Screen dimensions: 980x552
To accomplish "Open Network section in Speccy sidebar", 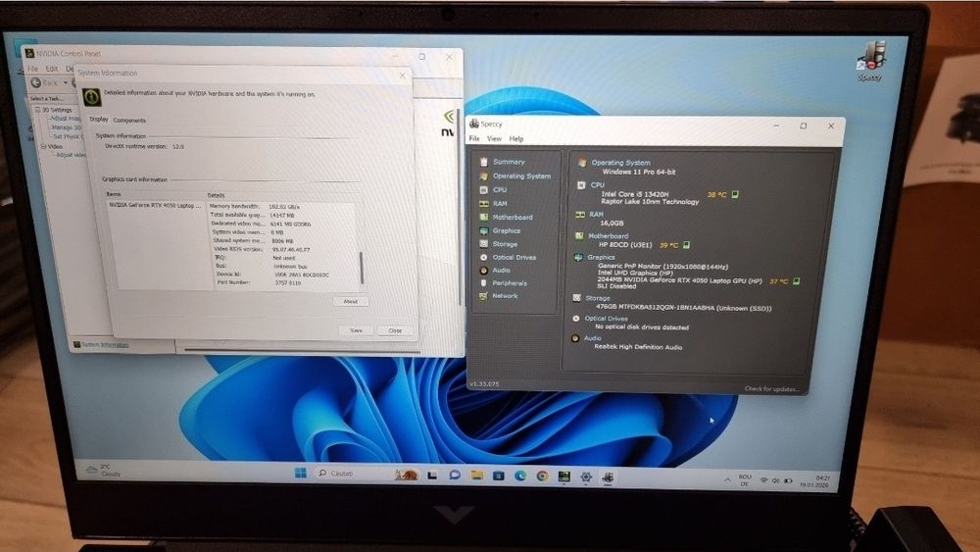I will 505,296.
